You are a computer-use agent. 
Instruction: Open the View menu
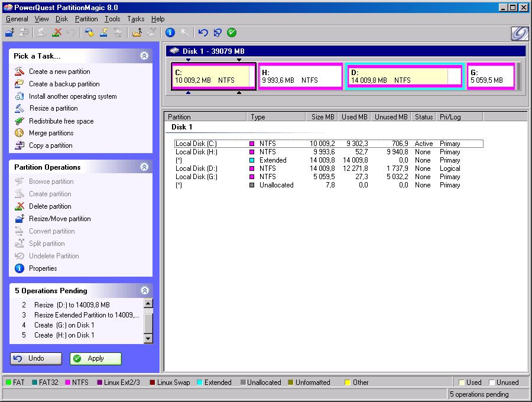click(x=42, y=19)
